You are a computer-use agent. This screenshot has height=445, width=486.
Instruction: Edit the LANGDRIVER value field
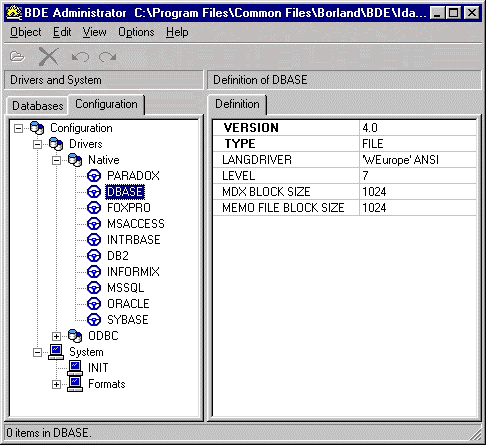[418, 160]
